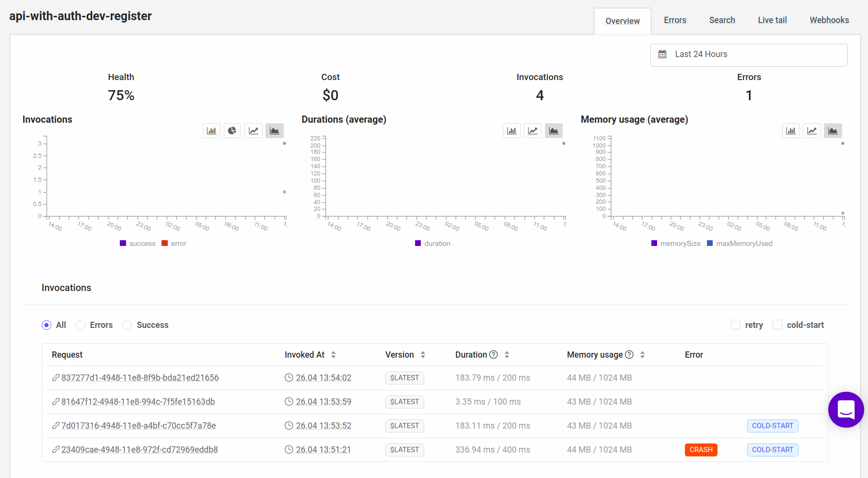Open the Duration column help tooltip

[x=493, y=354]
